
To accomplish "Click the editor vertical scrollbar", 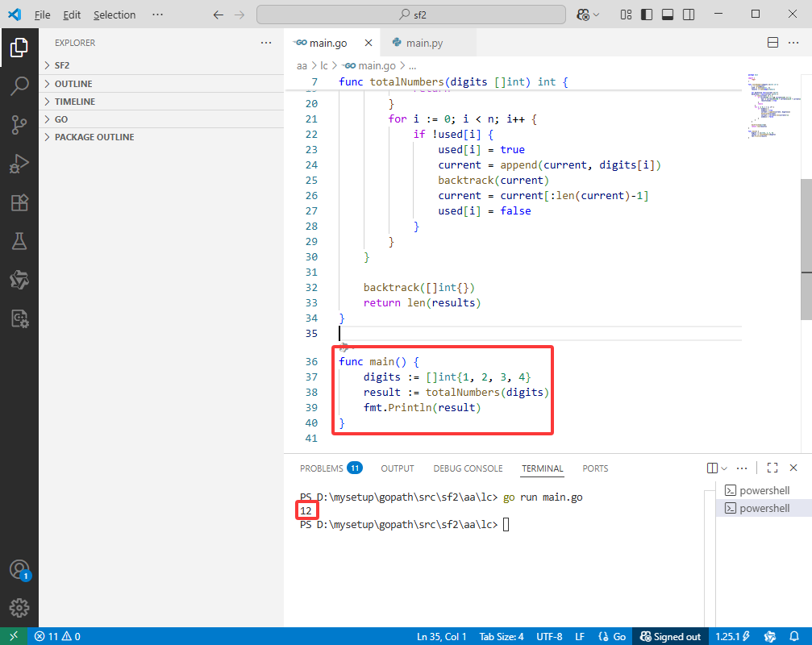I will (x=806, y=248).
